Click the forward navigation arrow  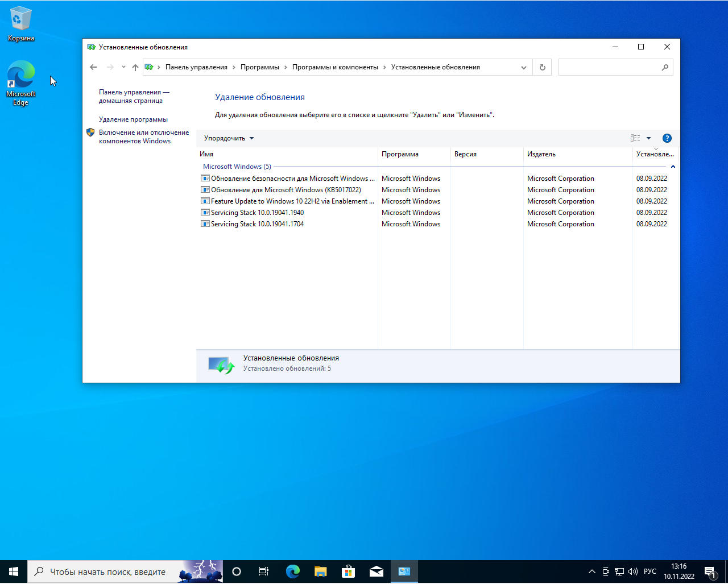pos(110,67)
